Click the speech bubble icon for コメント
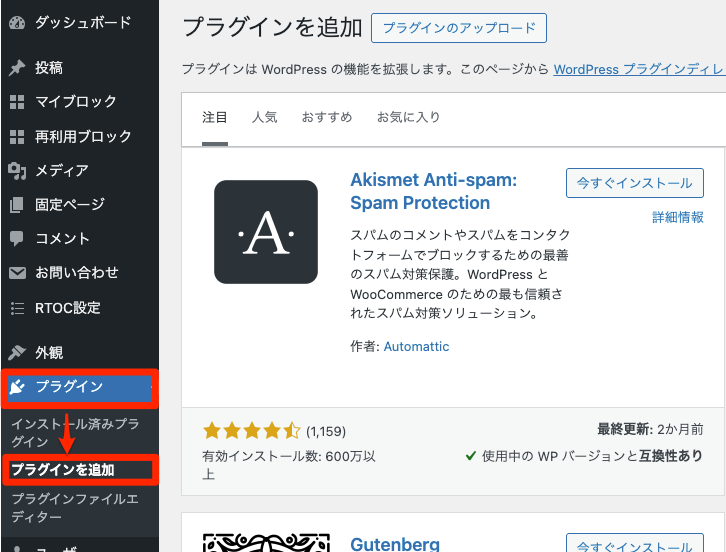This screenshot has height=552, width=726. pyautogui.click(x=17, y=239)
